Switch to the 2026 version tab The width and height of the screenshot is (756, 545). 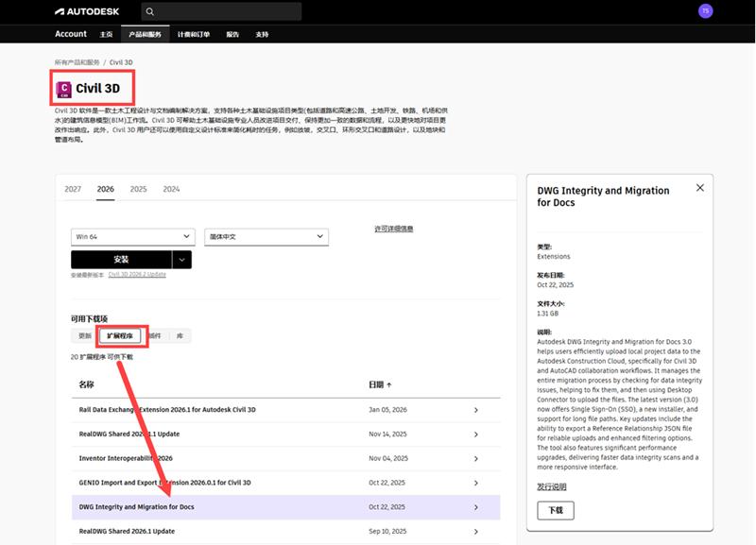(x=106, y=189)
